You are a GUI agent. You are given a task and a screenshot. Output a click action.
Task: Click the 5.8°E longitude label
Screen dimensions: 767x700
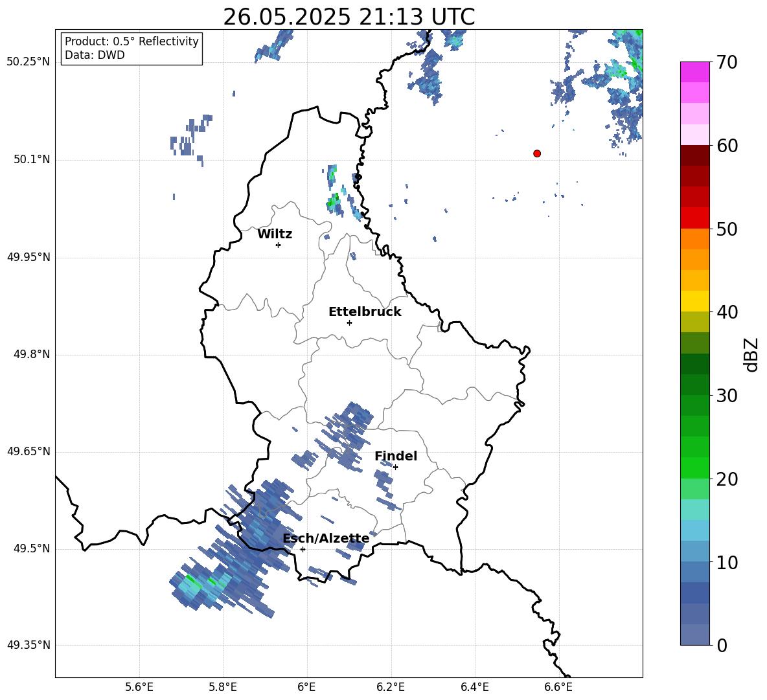click(x=223, y=687)
